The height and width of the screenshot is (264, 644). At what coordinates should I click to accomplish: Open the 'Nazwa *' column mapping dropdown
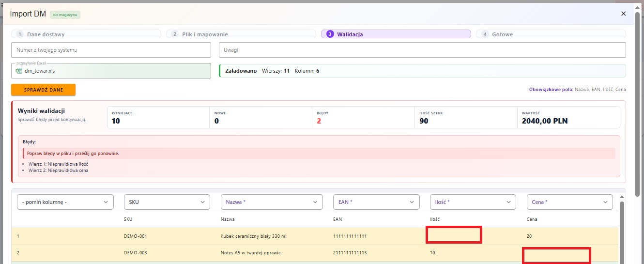272,202
